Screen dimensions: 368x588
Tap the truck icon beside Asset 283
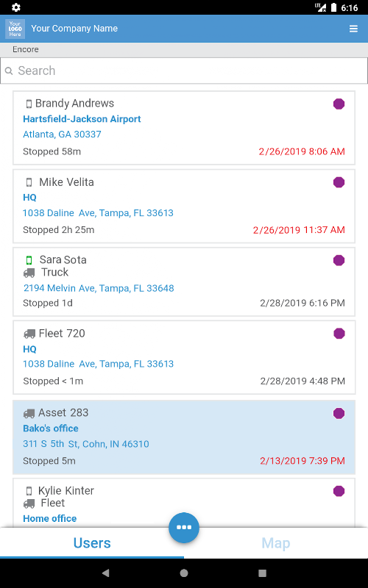29,413
